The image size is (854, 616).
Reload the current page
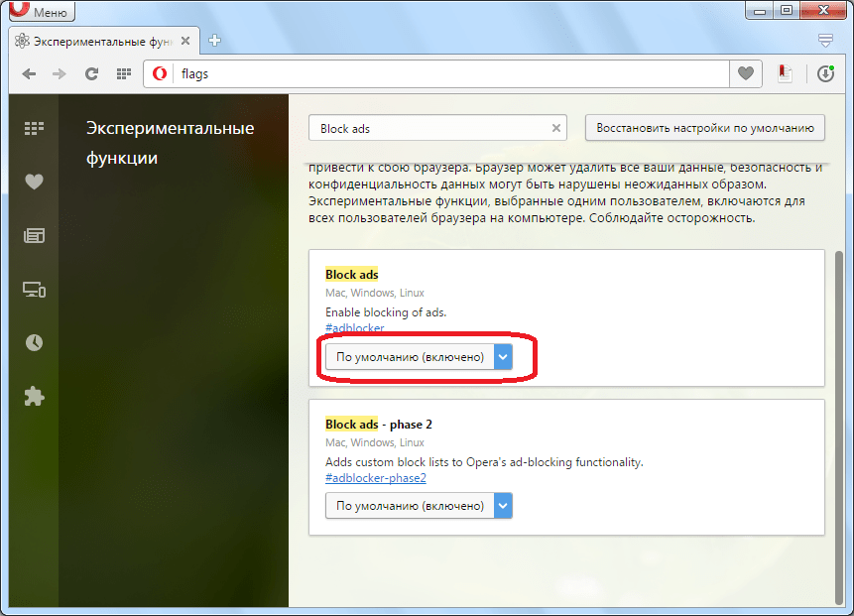[91, 73]
